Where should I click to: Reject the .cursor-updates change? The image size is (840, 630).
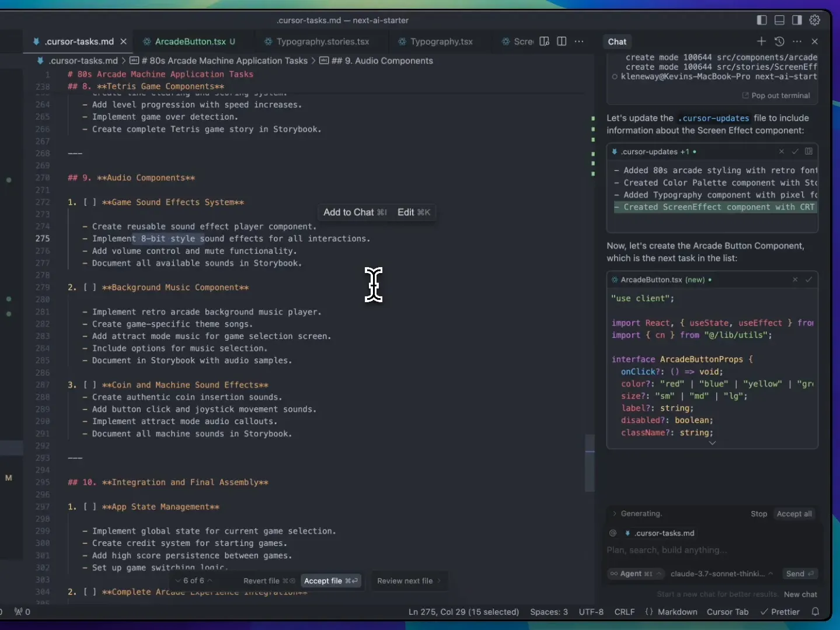[x=782, y=152]
